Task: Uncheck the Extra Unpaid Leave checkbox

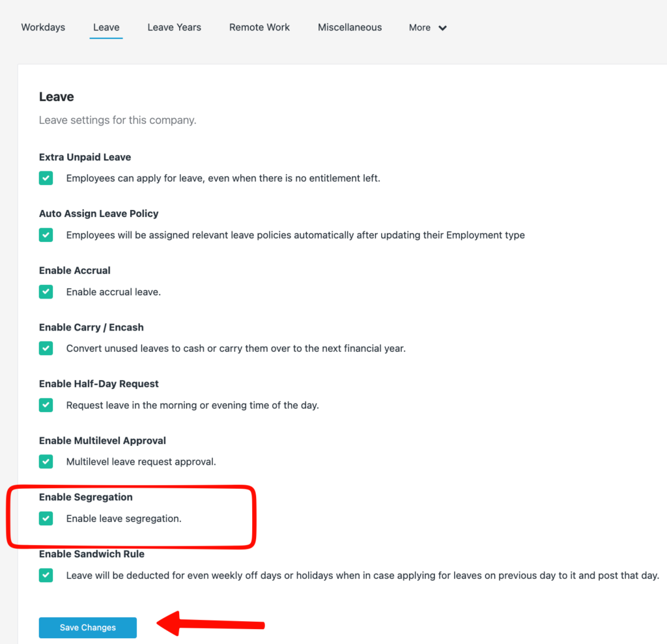Action: tap(46, 179)
